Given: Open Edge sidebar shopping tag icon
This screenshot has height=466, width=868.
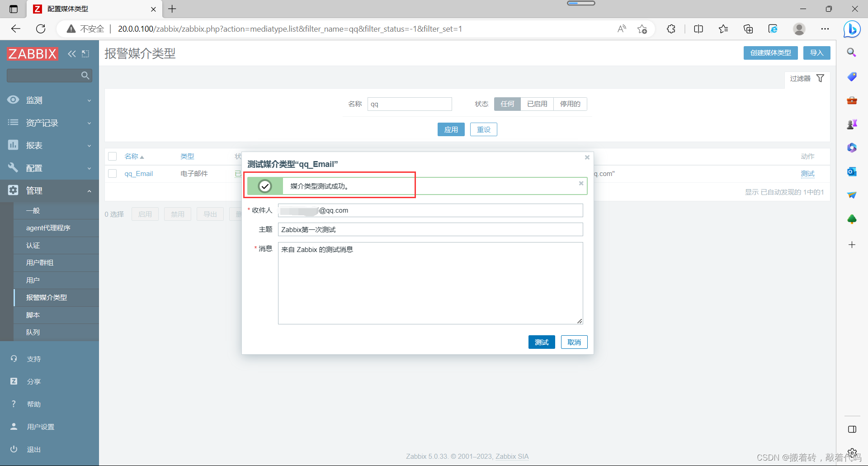Looking at the screenshot, I should pos(852,76).
